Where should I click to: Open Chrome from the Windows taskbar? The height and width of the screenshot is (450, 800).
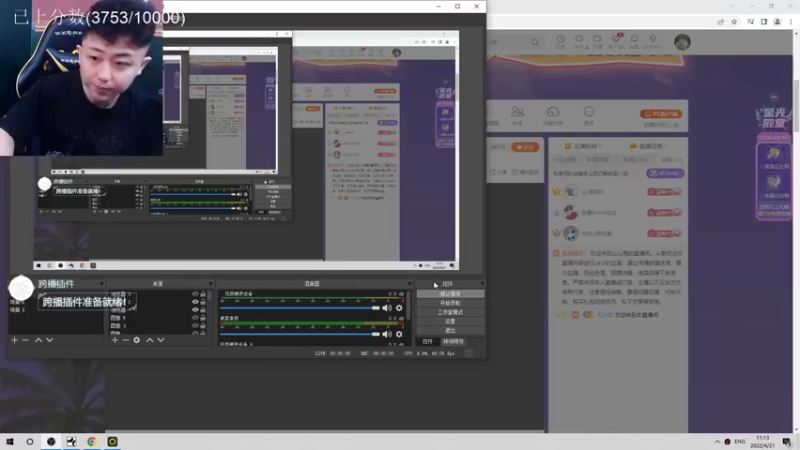click(x=92, y=441)
